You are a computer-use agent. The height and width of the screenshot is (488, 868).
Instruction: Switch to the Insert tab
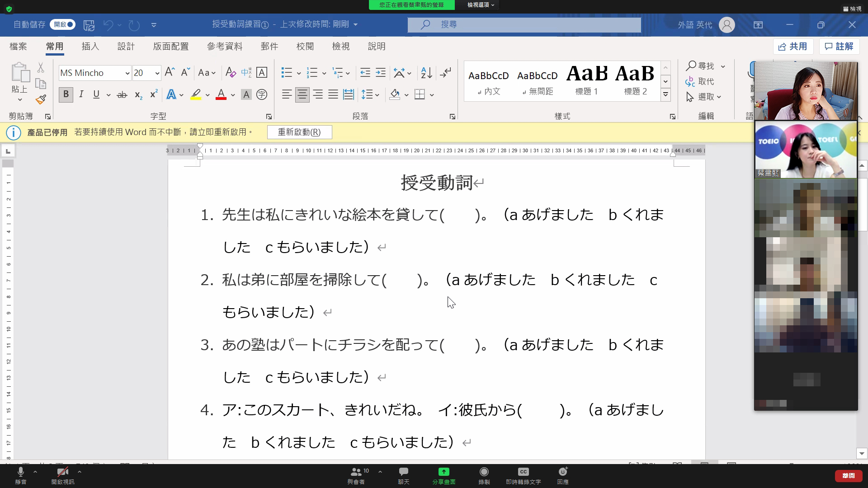pos(90,47)
